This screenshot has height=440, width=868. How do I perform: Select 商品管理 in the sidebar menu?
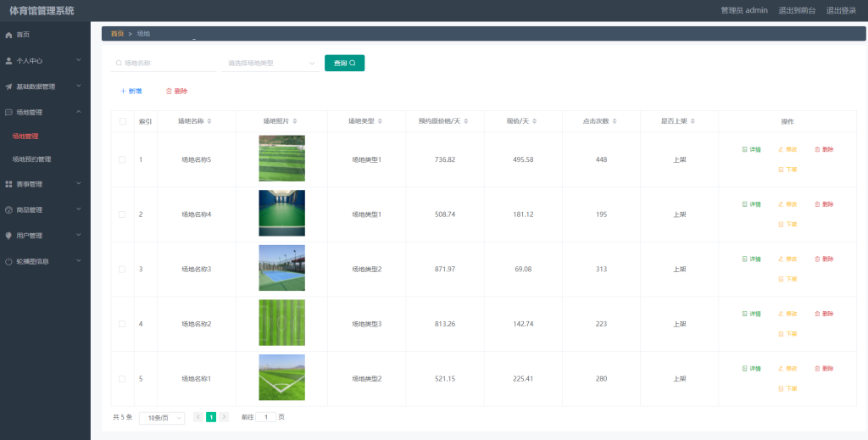click(x=45, y=209)
